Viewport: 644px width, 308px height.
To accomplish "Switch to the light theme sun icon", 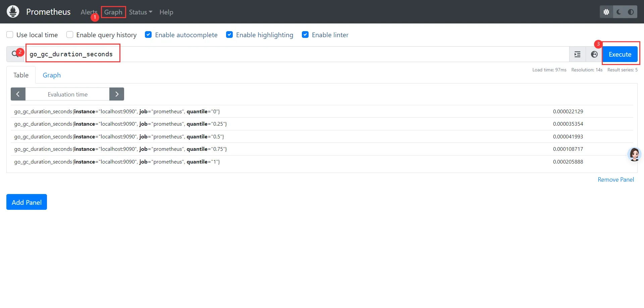I will click(x=606, y=12).
